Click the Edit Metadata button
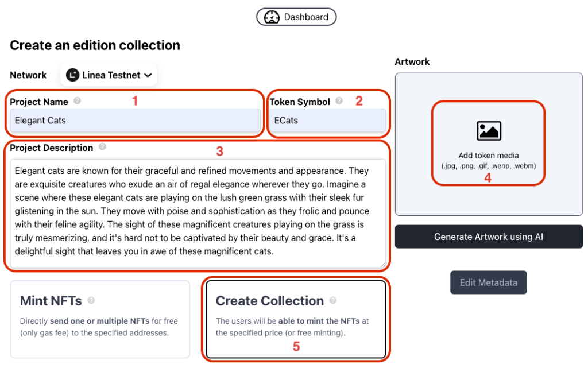This screenshot has height=368, width=588. click(x=488, y=282)
